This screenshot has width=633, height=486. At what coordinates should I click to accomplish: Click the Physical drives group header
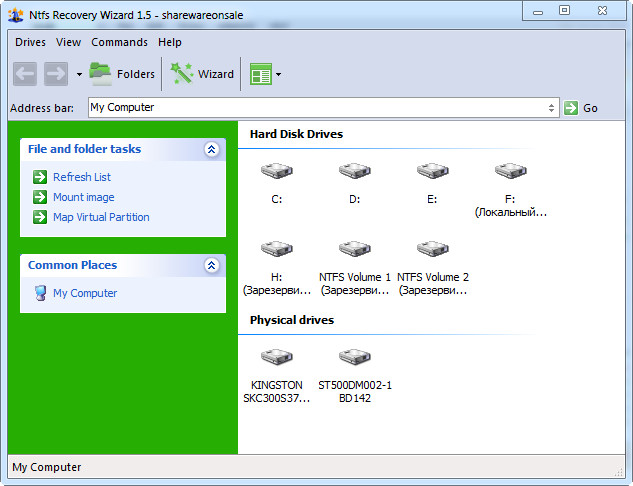[292, 320]
